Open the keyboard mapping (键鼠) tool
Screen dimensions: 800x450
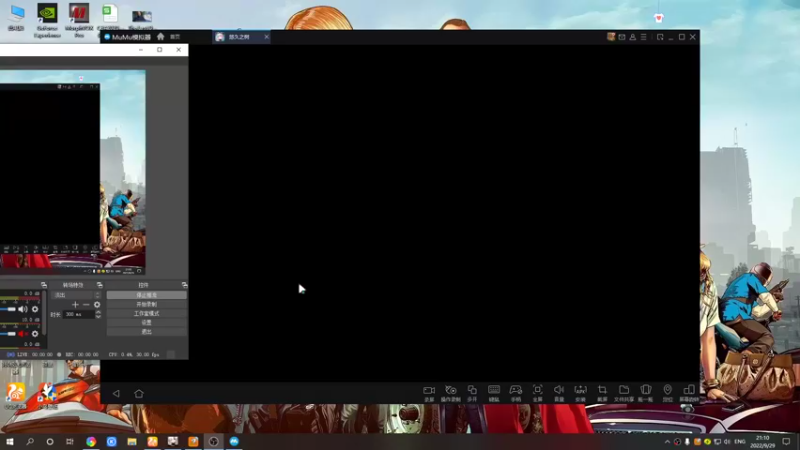click(x=494, y=390)
